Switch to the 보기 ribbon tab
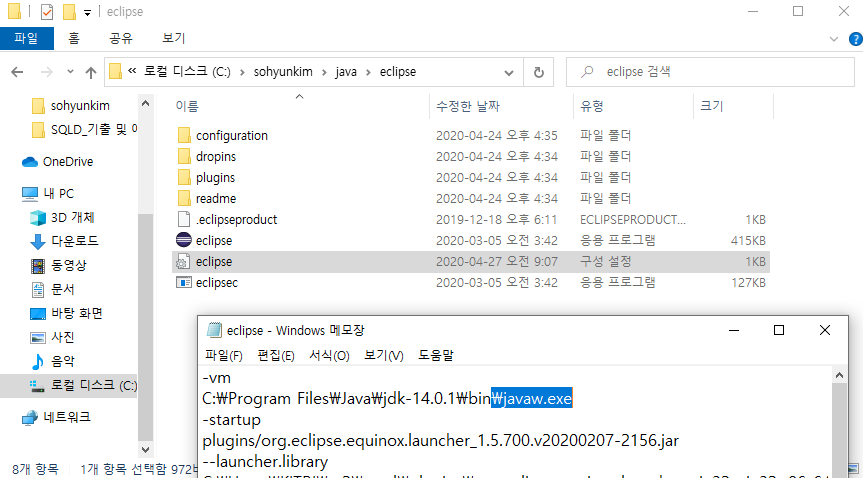This screenshot has height=478, width=863. [x=174, y=38]
